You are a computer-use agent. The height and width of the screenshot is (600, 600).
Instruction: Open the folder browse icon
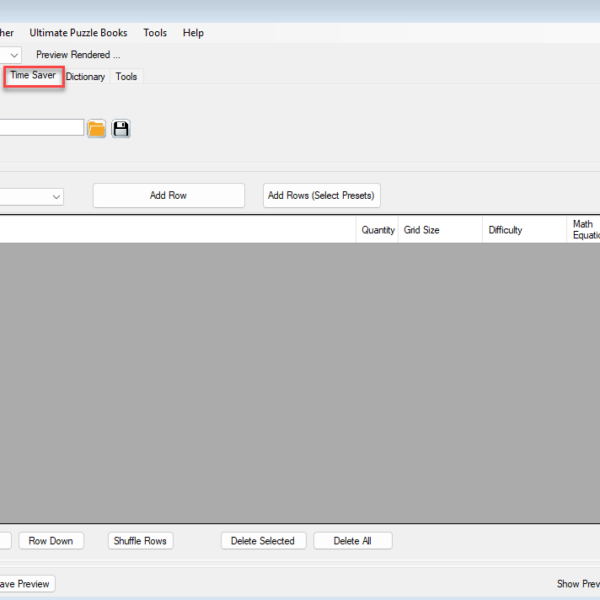click(x=97, y=129)
